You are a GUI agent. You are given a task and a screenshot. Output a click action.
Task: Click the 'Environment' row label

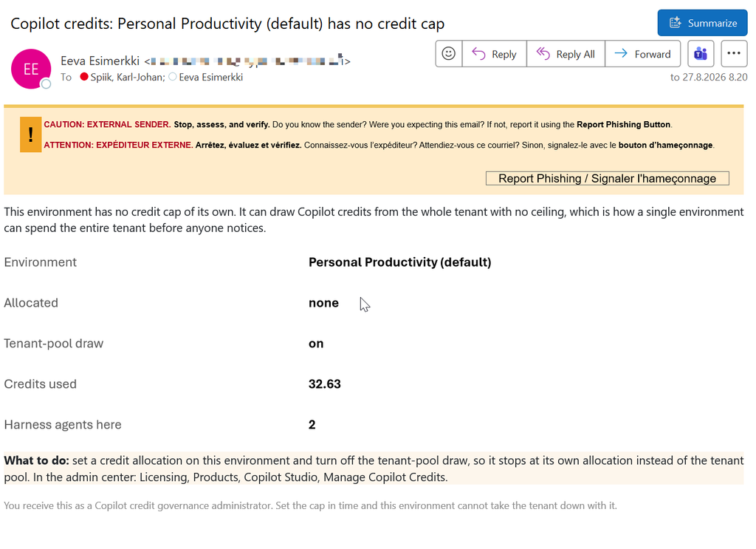point(41,262)
